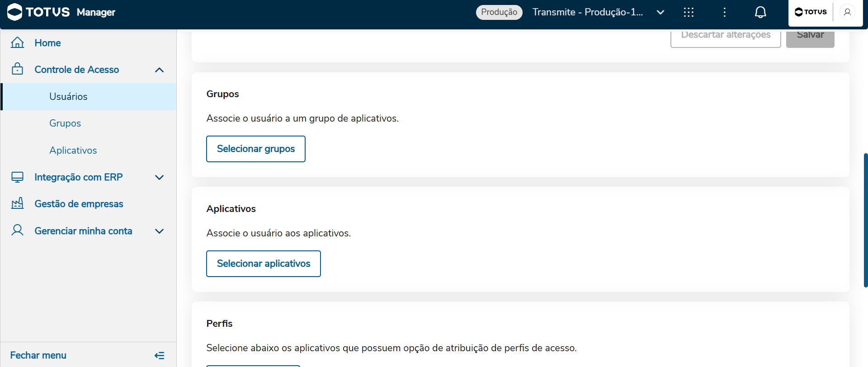Open notifications bell icon
This screenshot has height=367, width=868.
coord(760,12)
